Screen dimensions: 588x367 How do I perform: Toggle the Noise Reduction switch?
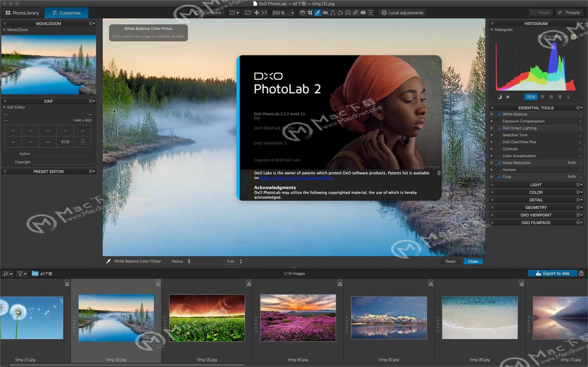[499, 163]
